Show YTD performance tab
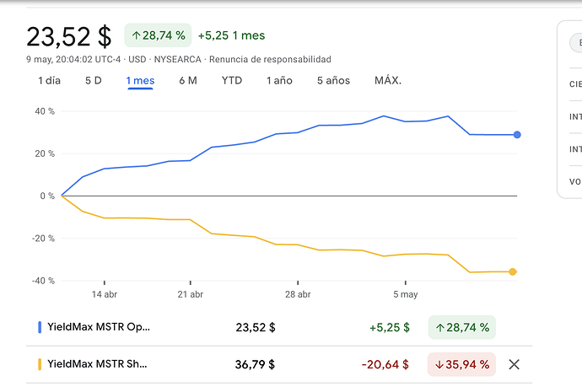582x392 pixels. pos(232,80)
